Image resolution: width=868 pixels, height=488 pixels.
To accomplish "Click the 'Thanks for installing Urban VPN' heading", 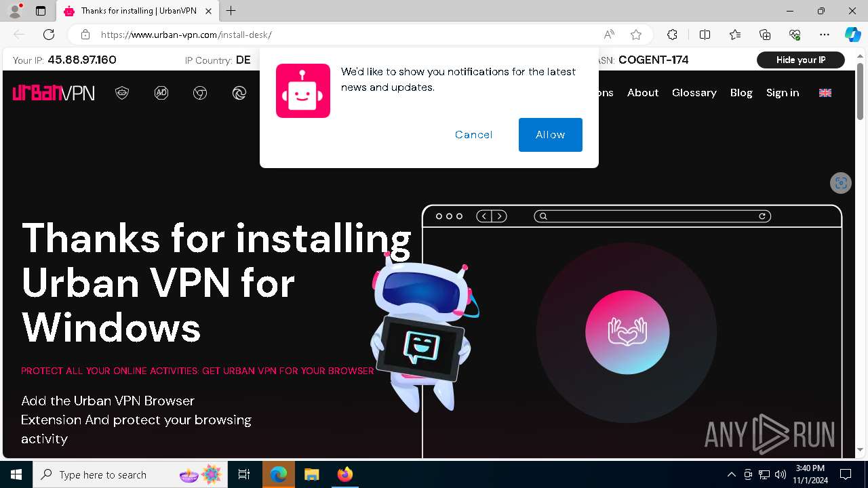I will [216, 283].
